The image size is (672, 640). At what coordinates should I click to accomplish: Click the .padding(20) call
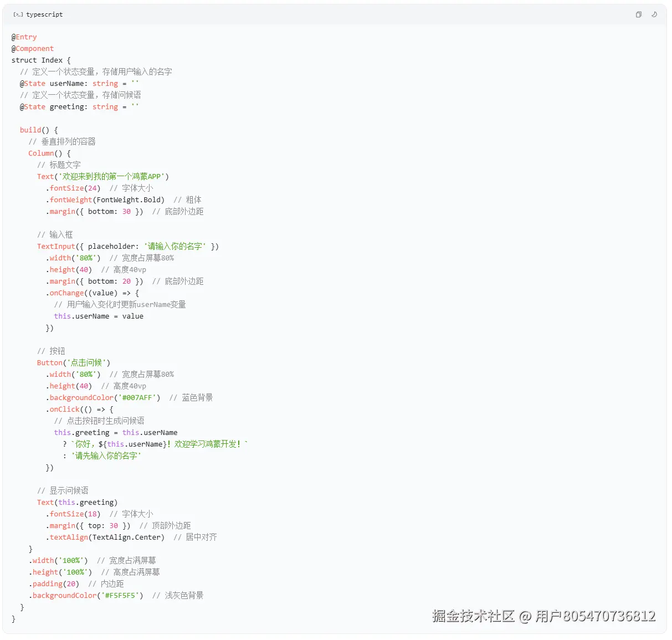tap(54, 584)
